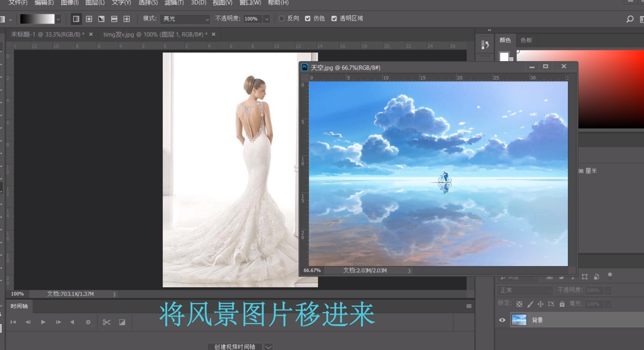Click the lock all padlock icon
The image size is (644, 350).
tap(562, 304)
